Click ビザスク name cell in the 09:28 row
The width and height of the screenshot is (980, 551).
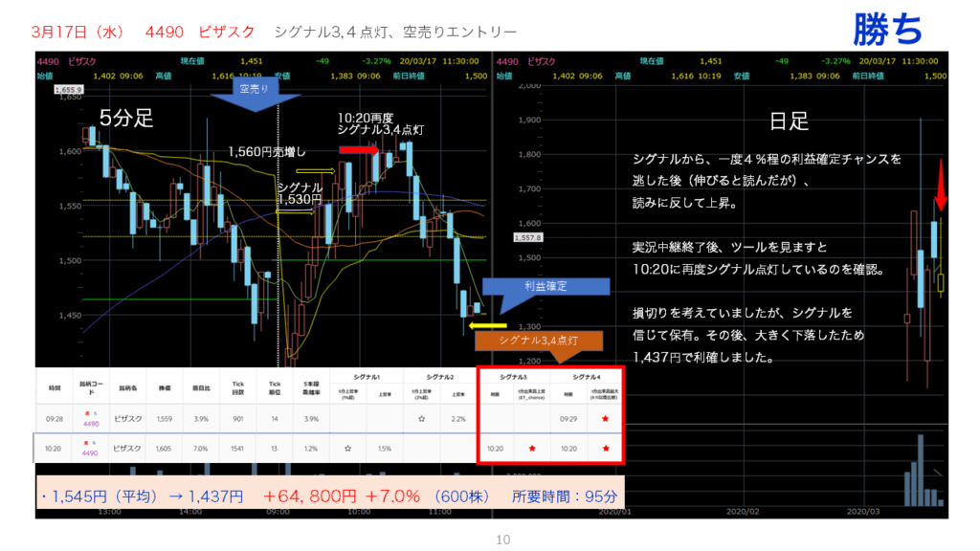click(127, 419)
